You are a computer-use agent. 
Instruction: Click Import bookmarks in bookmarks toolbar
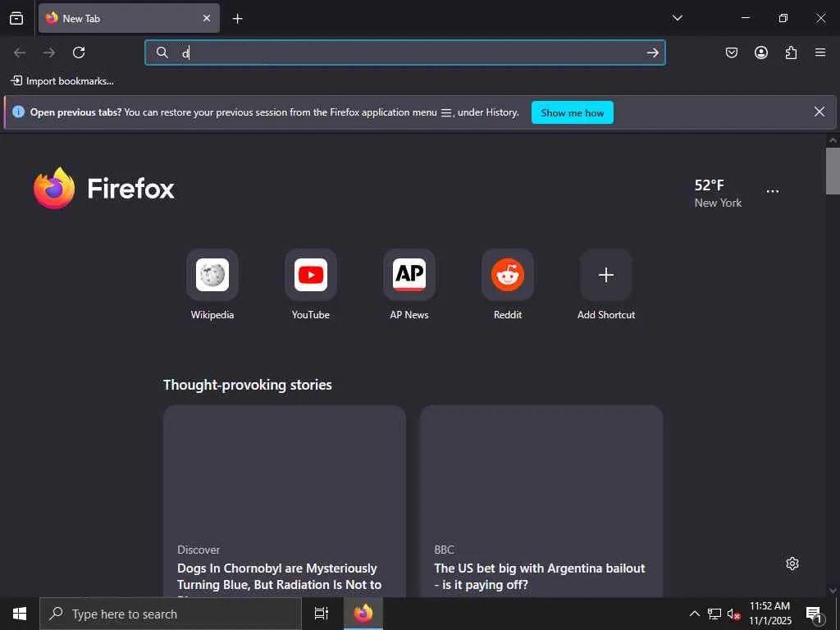coord(62,81)
